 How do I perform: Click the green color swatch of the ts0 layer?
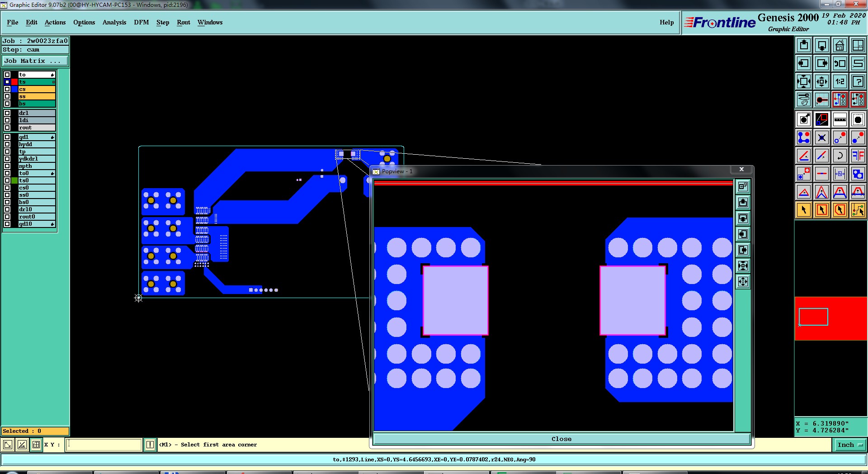[14, 180]
